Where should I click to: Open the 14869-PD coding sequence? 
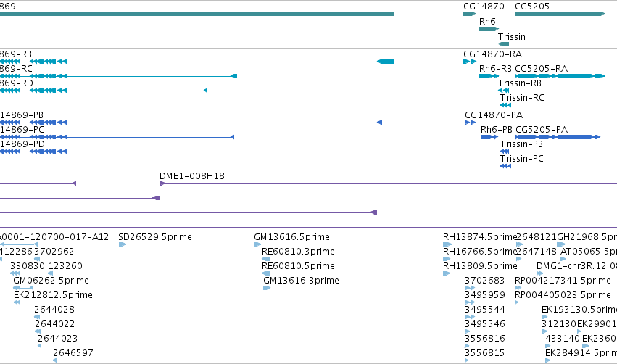34,152
